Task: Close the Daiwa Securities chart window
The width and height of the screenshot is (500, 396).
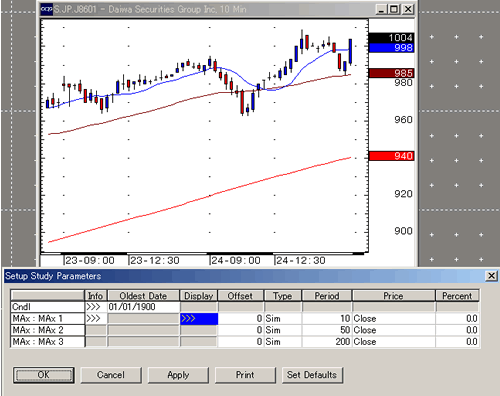Action: click(408, 9)
